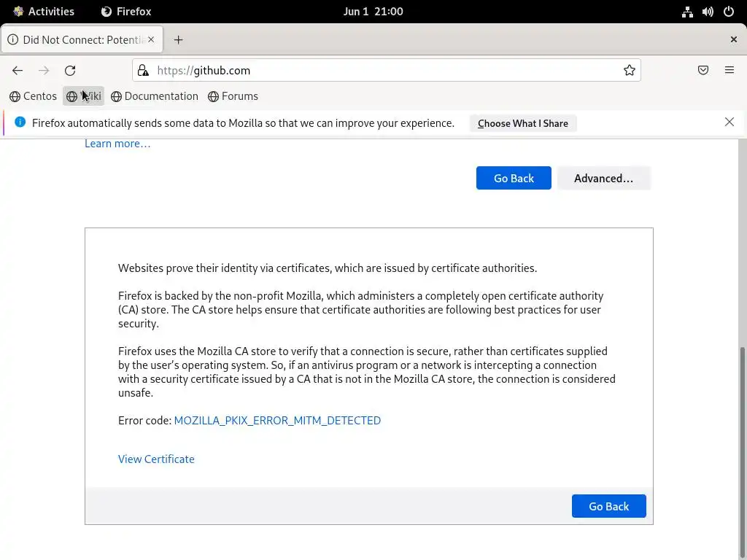Viewport: 747px width, 560px height.
Task: Click the upper Go Back button
Action: 514,178
